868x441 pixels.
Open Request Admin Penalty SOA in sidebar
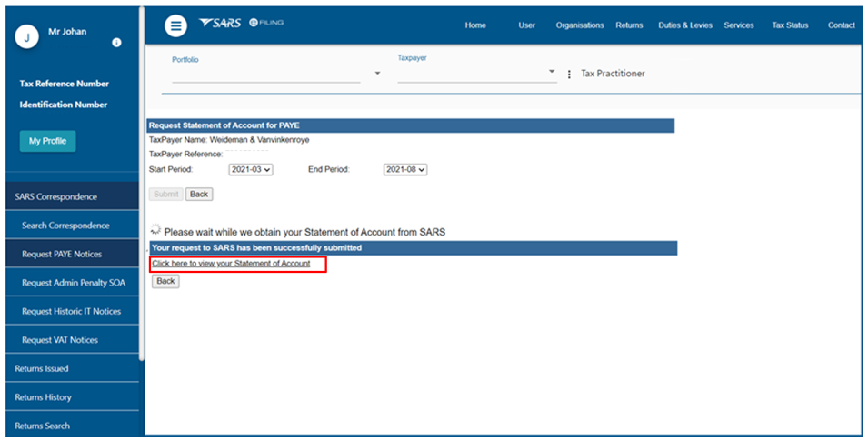pos(73,283)
